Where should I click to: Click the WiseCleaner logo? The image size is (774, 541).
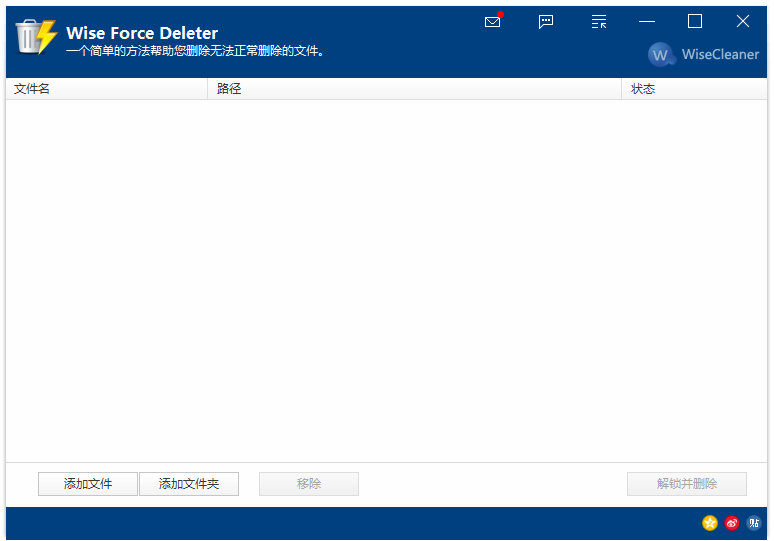point(703,55)
